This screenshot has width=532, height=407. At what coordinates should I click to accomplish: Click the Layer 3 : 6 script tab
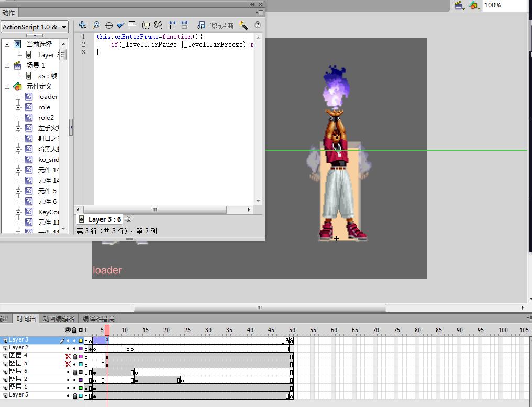tap(104, 219)
